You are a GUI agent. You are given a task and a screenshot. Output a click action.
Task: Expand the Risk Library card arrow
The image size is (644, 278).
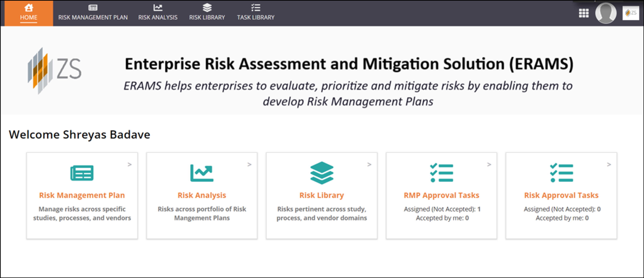coord(369,164)
